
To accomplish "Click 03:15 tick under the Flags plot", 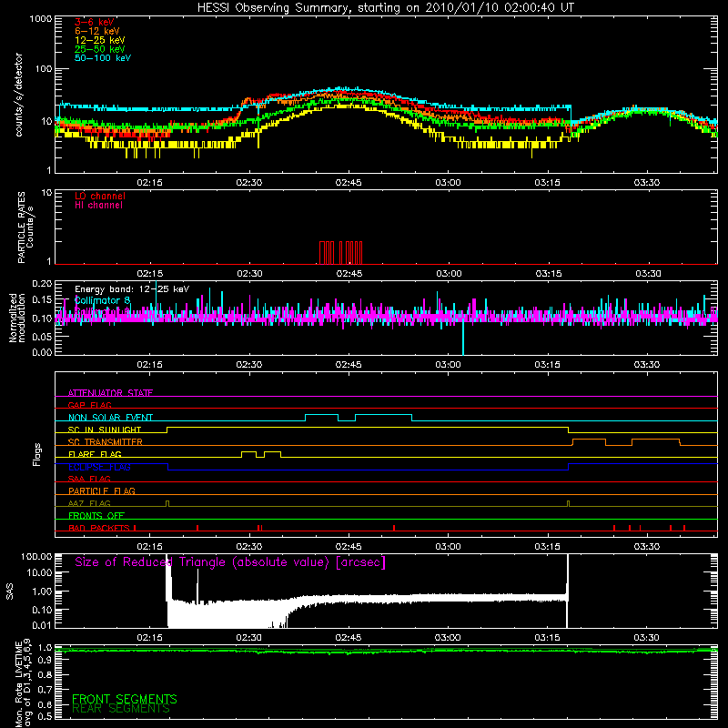I will click(x=548, y=547).
